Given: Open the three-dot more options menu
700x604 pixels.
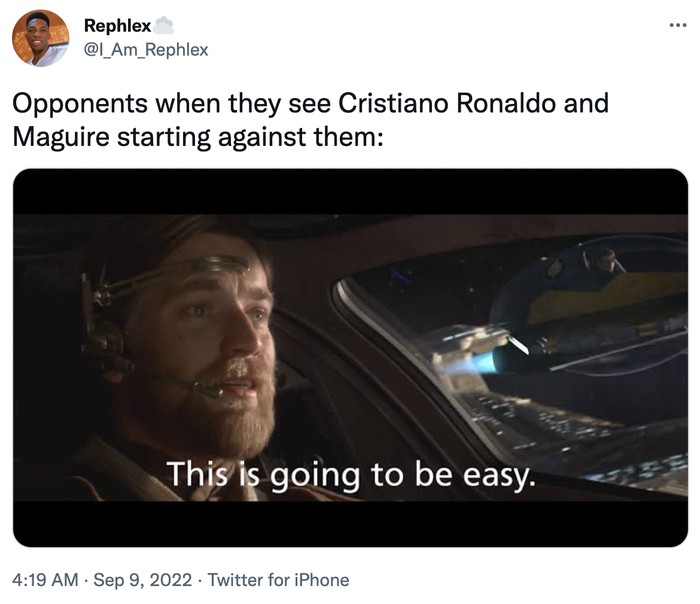Looking at the screenshot, I should 678,25.
